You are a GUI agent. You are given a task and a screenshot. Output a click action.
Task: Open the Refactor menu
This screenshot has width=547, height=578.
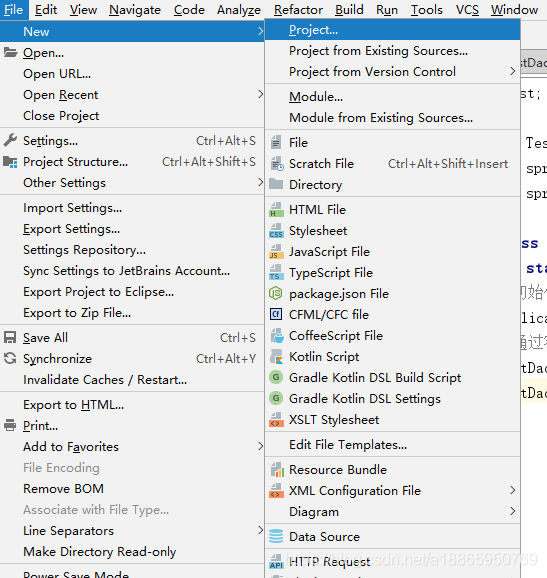298,10
